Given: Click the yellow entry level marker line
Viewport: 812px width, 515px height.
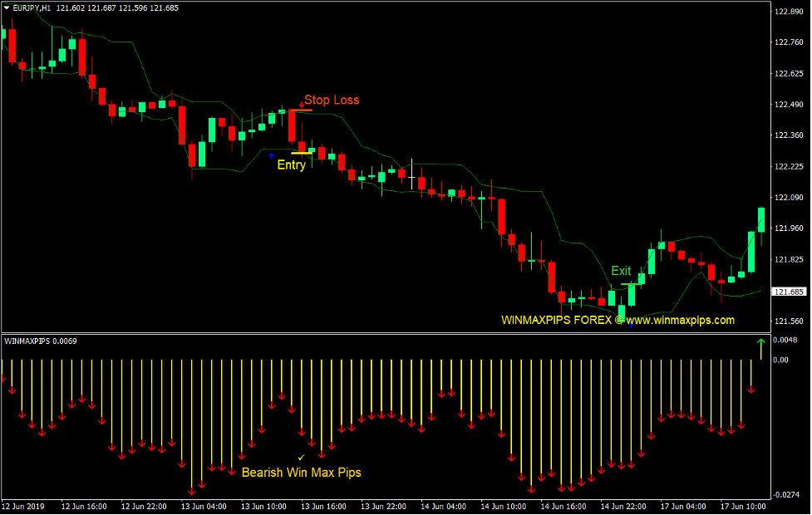Looking at the screenshot, I should click(x=302, y=153).
